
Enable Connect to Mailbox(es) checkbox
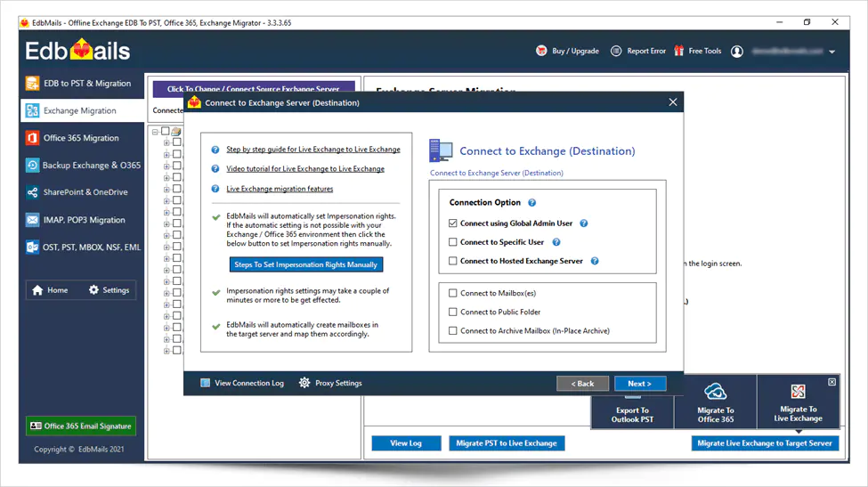click(x=453, y=293)
